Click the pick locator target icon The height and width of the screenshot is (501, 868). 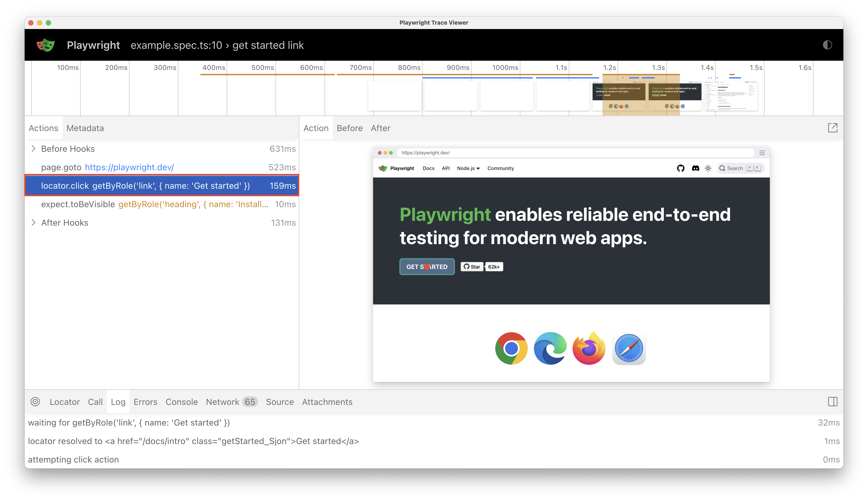(35, 402)
